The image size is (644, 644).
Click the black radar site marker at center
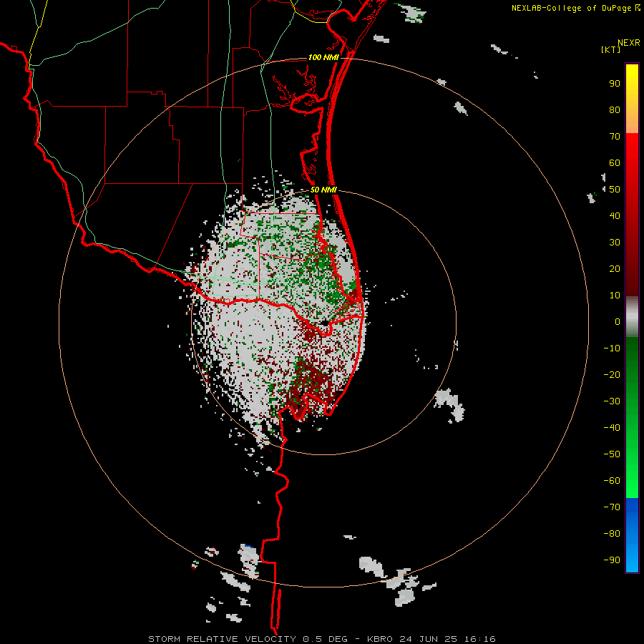pos(324,323)
